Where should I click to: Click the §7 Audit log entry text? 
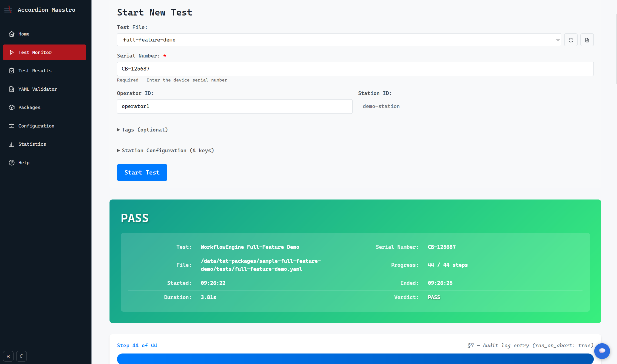(x=530, y=345)
